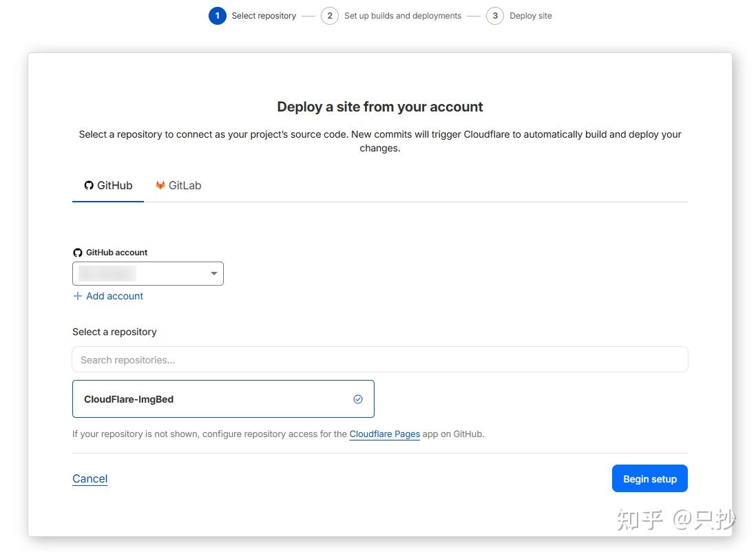The image size is (756, 552).
Task: Click the Begin setup button
Action: pyautogui.click(x=650, y=479)
